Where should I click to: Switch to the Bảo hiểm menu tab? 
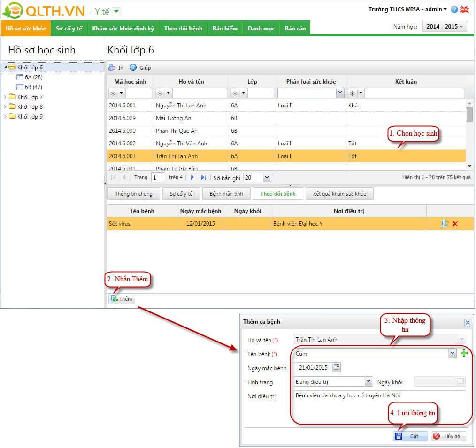225,29
